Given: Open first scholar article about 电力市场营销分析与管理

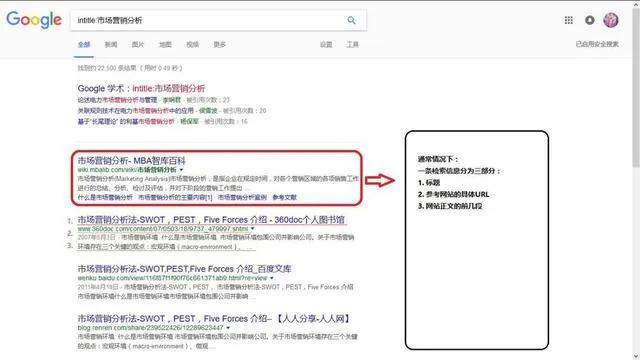Looking at the screenshot, I should pos(117,100).
